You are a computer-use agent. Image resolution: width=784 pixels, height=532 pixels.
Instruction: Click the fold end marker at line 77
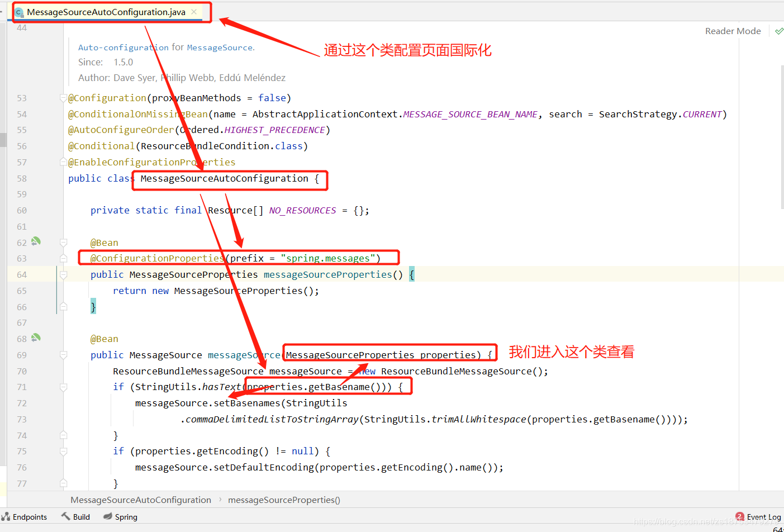pyautogui.click(x=63, y=483)
